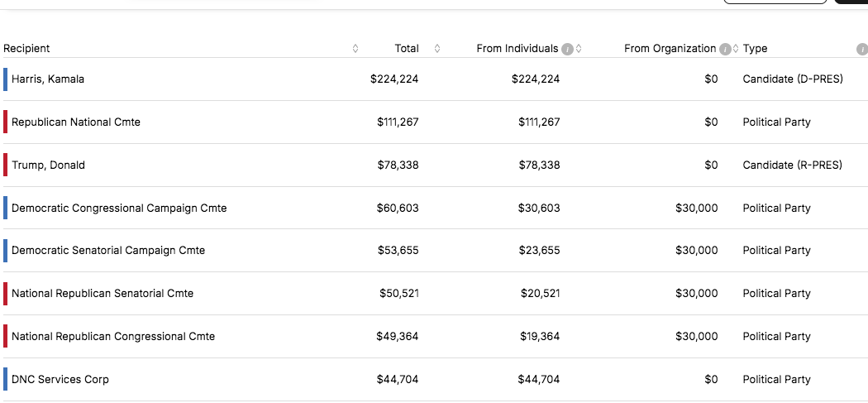Click the Type column header label

pos(755,49)
